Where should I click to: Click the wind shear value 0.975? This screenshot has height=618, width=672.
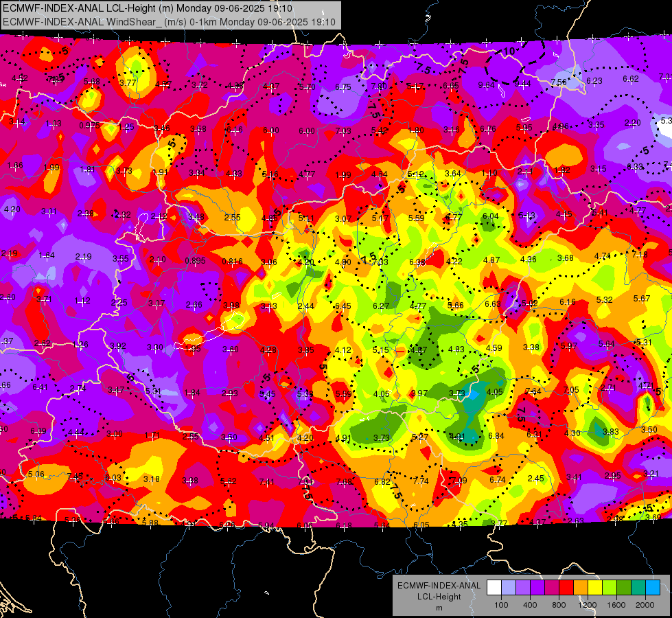click(x=89, y=125)
